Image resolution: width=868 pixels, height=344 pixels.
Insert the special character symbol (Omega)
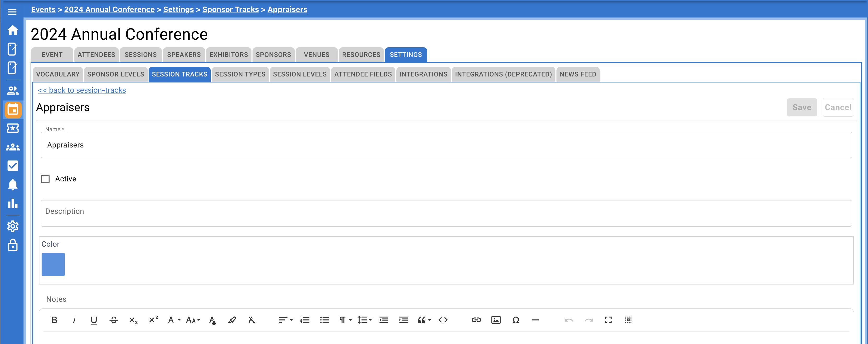click(x=516, y=320)
